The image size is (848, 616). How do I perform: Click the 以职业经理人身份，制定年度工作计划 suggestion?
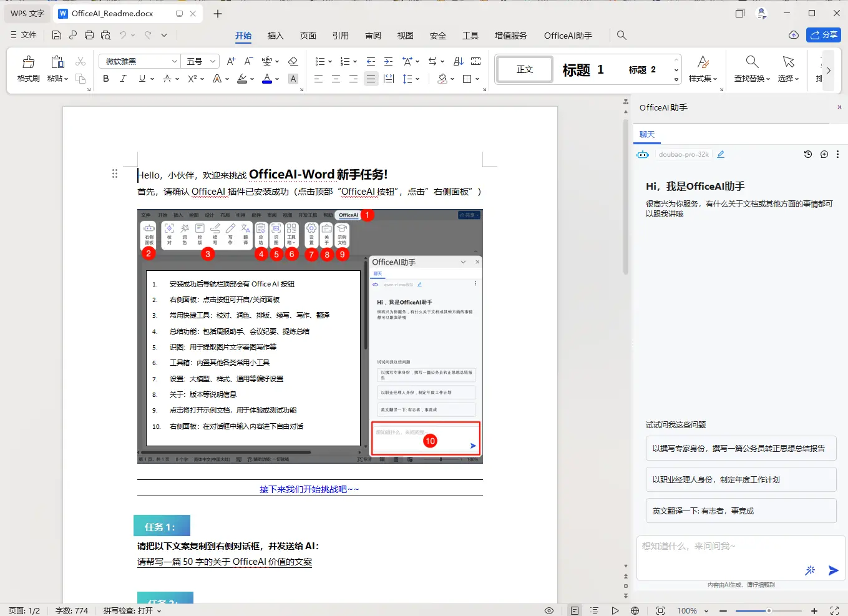tap(740, 479)
